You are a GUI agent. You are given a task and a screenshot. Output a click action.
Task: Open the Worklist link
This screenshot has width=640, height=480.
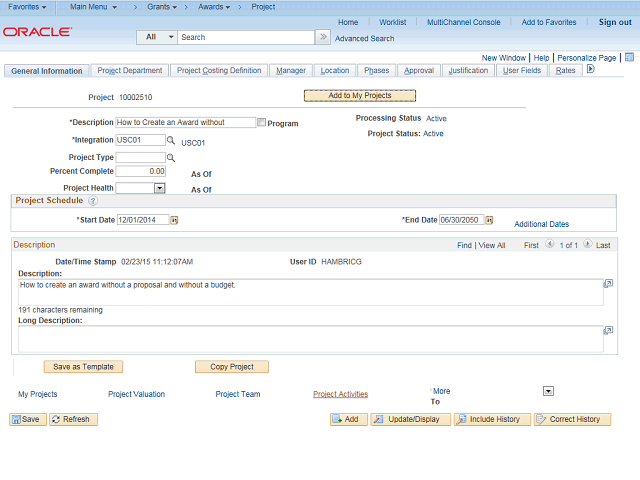[393, 22]
